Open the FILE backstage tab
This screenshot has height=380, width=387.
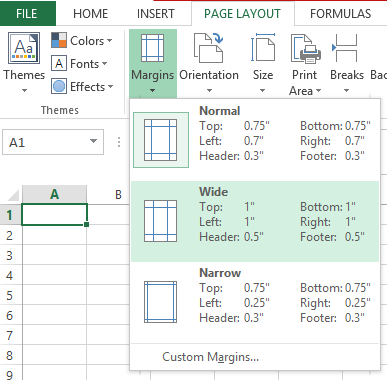pos(27,14)
